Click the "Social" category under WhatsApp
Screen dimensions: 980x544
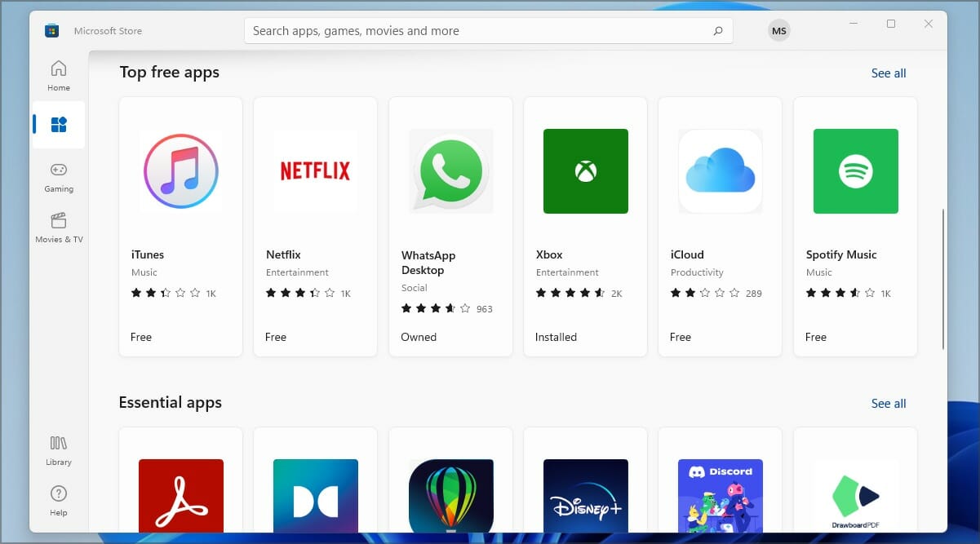click(x=415, y=288)
